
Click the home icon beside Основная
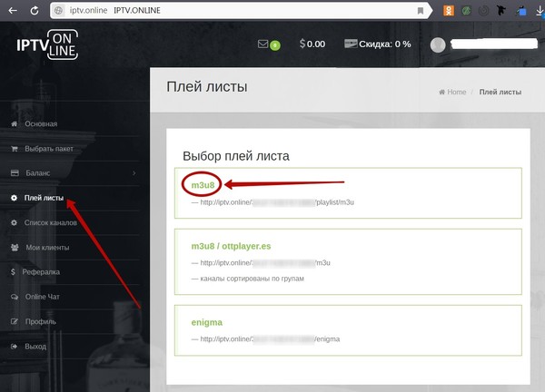[x=14, y=123]
